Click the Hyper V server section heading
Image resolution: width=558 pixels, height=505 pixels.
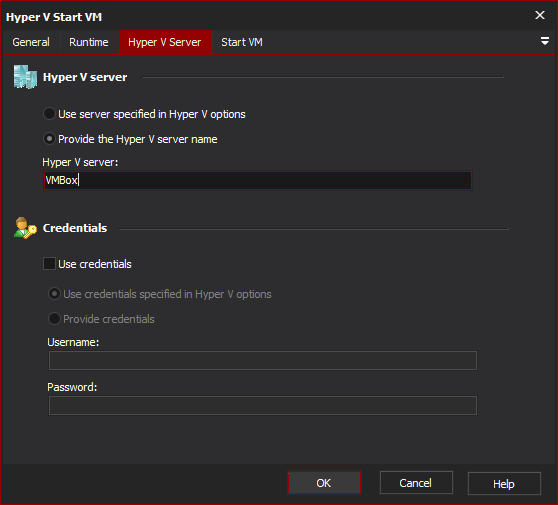coord(85,77)
